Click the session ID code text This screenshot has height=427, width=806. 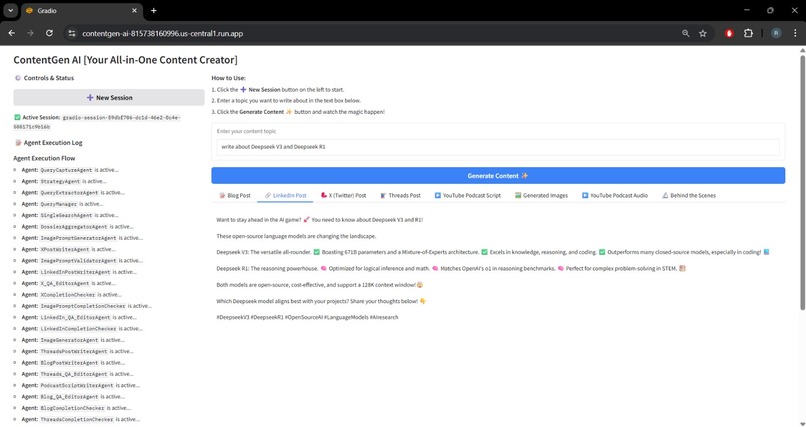(97, 122)
